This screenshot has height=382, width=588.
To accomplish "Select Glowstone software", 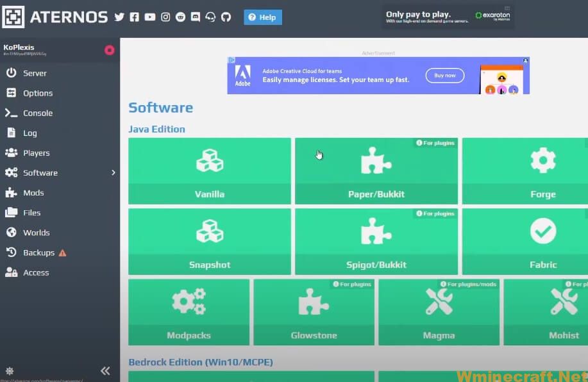I will pyautogui.click(x=314, y=312).
